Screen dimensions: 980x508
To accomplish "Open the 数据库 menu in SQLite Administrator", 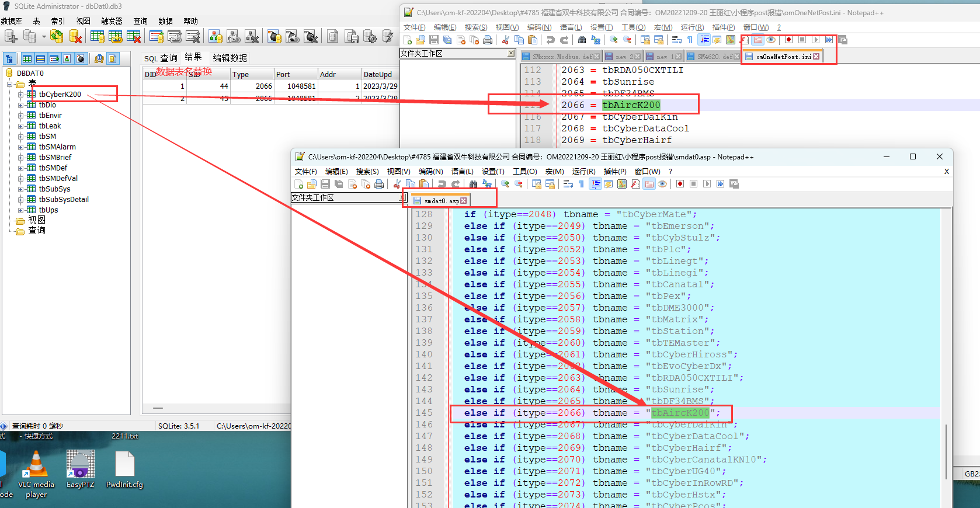I will click(12, 21).
